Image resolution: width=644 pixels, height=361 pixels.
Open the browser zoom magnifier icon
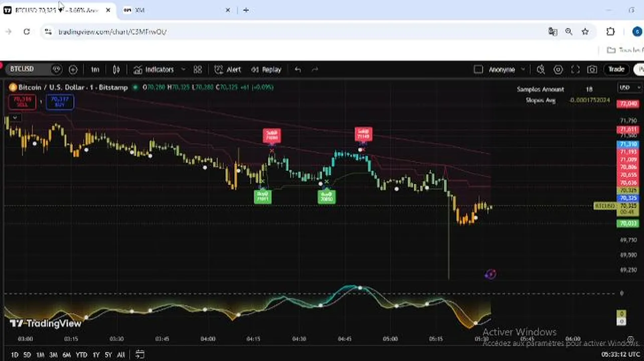[569, 32]
